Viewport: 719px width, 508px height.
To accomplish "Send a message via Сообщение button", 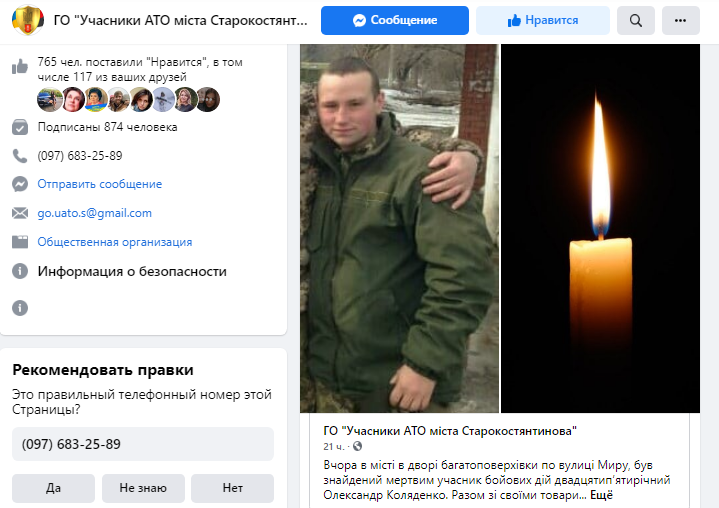I will tap(395, 20).
